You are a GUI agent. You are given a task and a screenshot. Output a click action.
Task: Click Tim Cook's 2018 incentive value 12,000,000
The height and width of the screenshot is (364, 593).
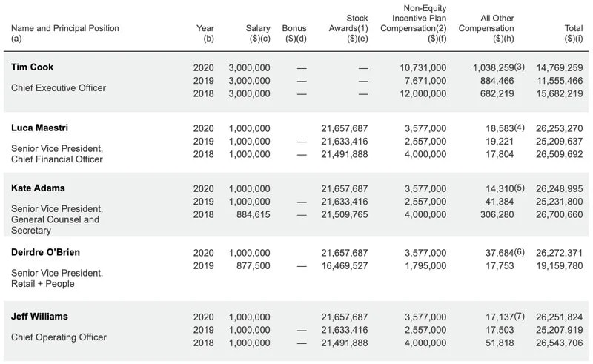[422, 94]
